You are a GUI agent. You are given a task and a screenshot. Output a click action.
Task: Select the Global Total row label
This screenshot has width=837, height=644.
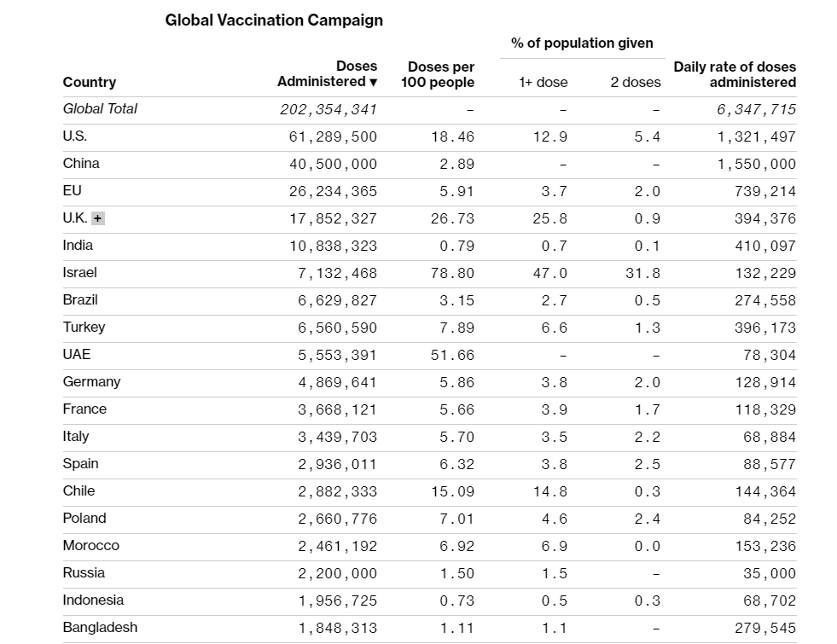coord(100,109)
